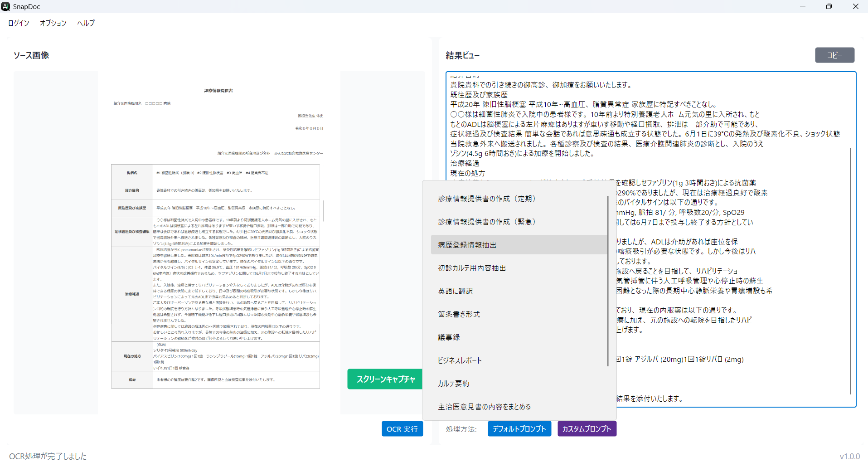The height and width of the screenshot is (462, 868).
Task: Open the カスタムプロンプト dropdown
Action: [587, 429]
